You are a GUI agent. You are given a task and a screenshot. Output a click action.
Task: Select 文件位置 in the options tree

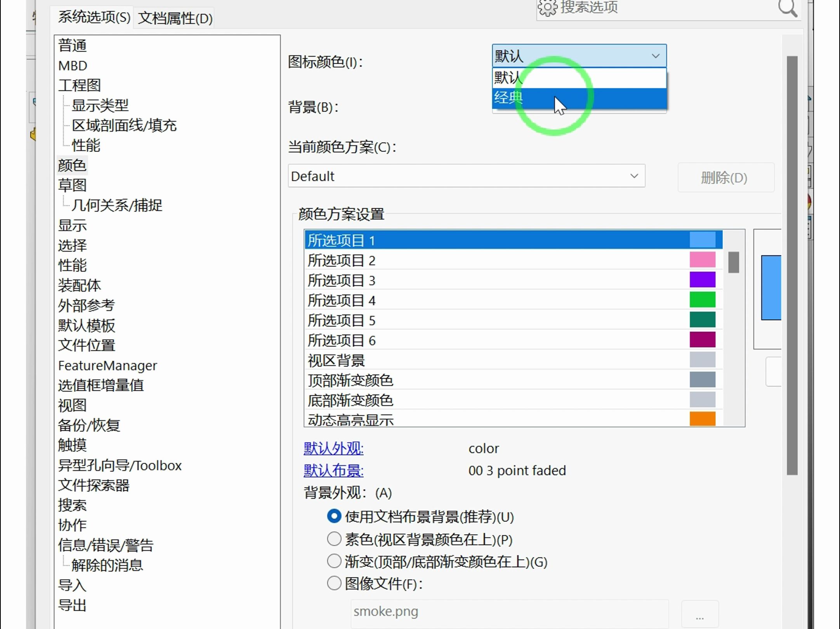coord(87,345)
